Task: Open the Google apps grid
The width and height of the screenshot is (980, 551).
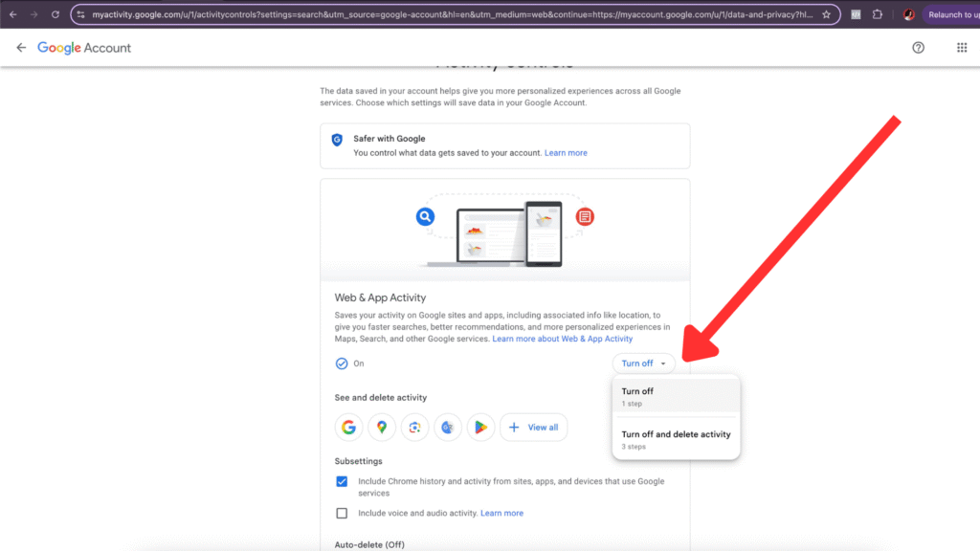Action: [x=962, y=48]
